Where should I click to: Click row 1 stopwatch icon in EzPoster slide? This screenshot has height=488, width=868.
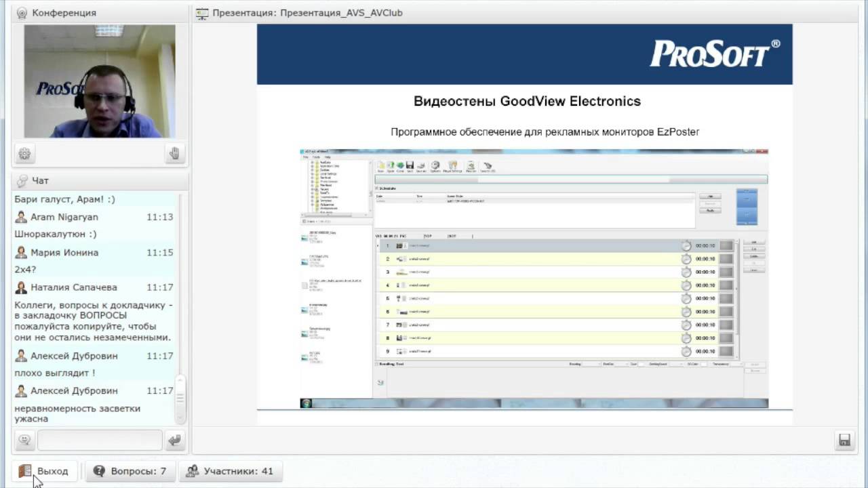[x=686, y=246]
